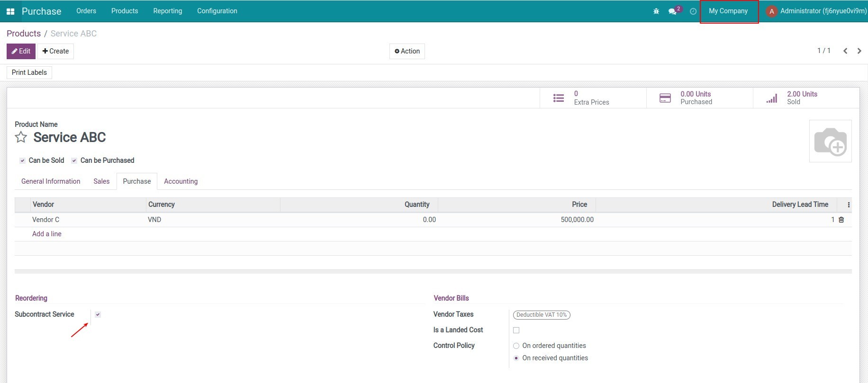Open the 0 Extra Prices stat
The width and height of the screenshot is (868, 383).
[593, 98]
